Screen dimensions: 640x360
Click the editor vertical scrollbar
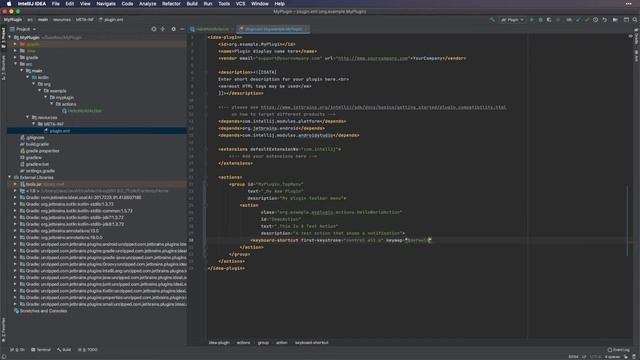tap(628, 220)
